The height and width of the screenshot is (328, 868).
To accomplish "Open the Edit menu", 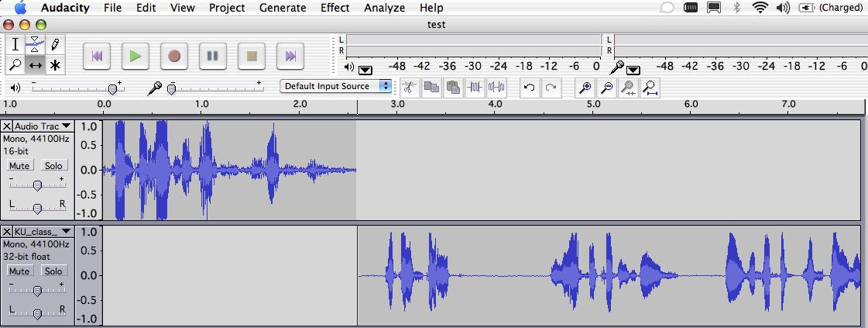I will [x=146, y=8].
